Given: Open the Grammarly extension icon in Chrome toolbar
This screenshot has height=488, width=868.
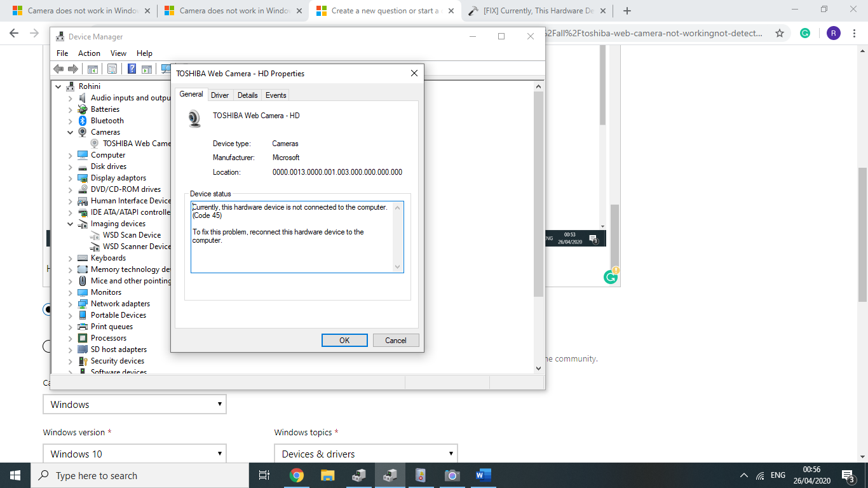Looking at the screenshot, I should 805,33.
